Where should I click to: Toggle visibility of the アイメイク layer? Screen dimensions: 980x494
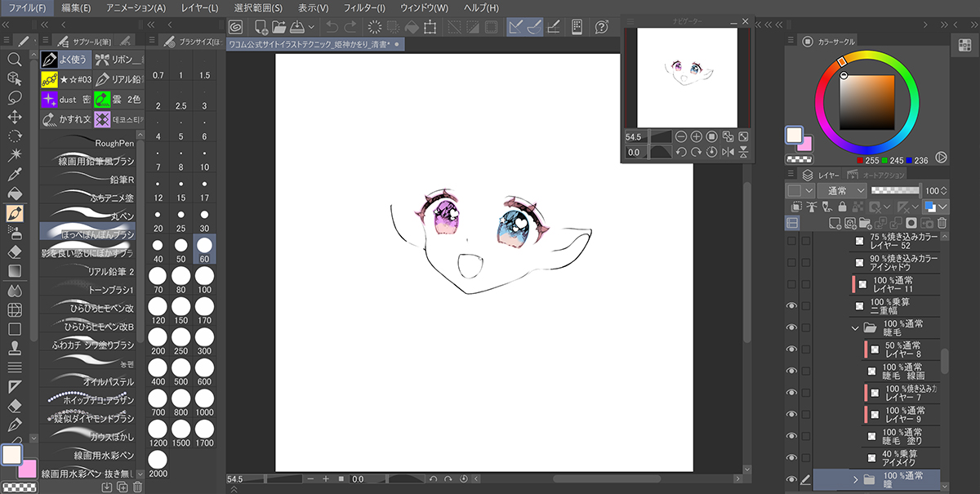791,457
